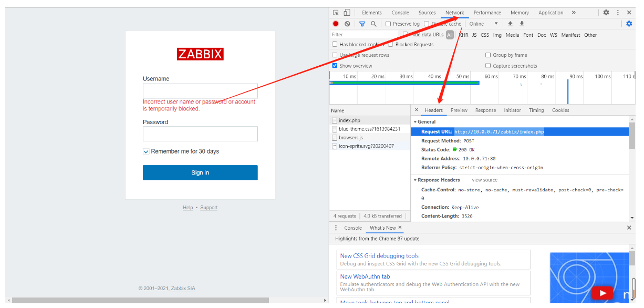
Task: Close the request details pane with the X
Action: click(x=417, y=110)
